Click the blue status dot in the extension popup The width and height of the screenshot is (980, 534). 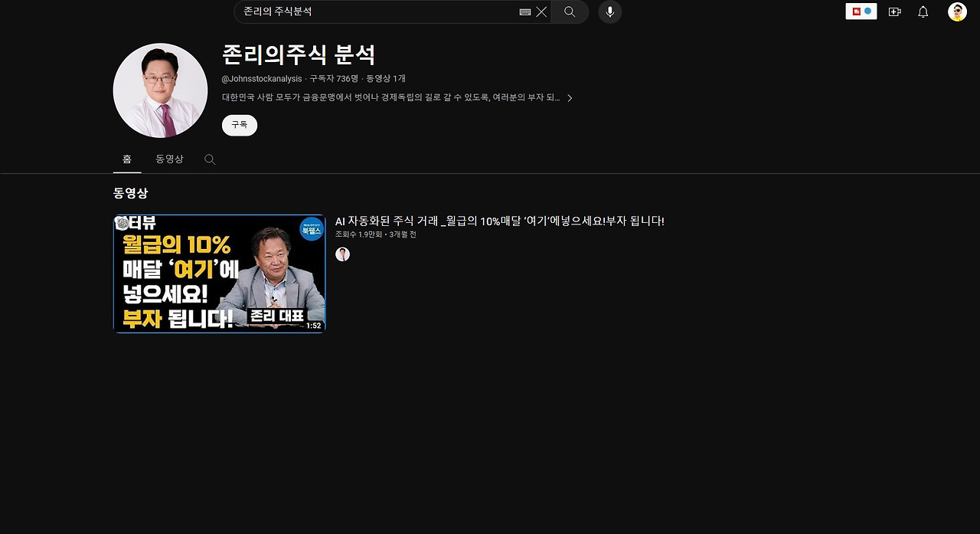coord(867,11)
